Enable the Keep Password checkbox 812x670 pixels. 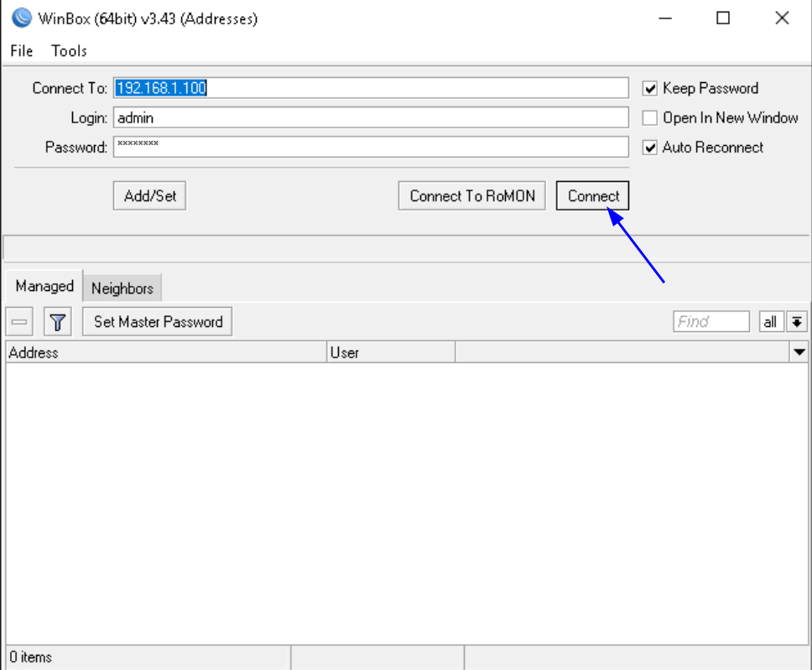tap(649, 88)
